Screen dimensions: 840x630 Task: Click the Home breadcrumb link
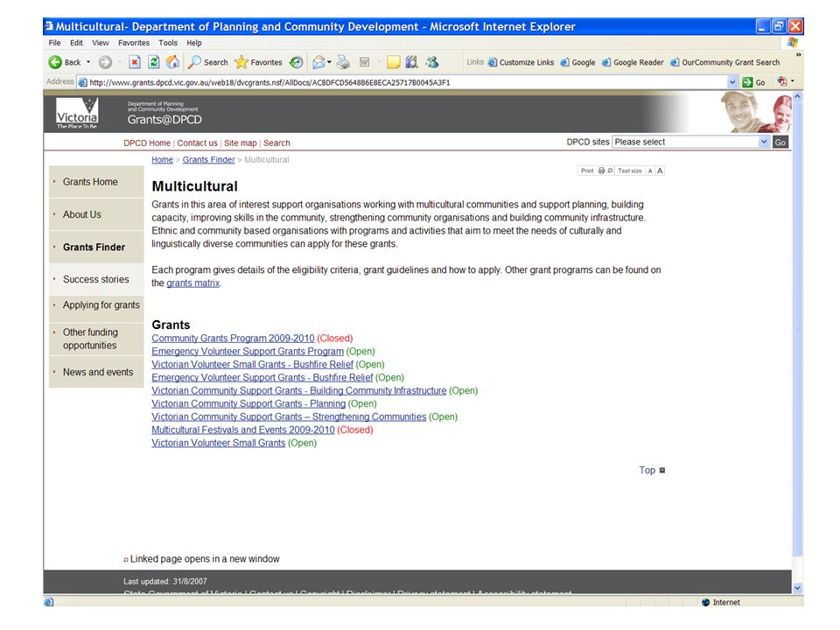click(162, 159)
